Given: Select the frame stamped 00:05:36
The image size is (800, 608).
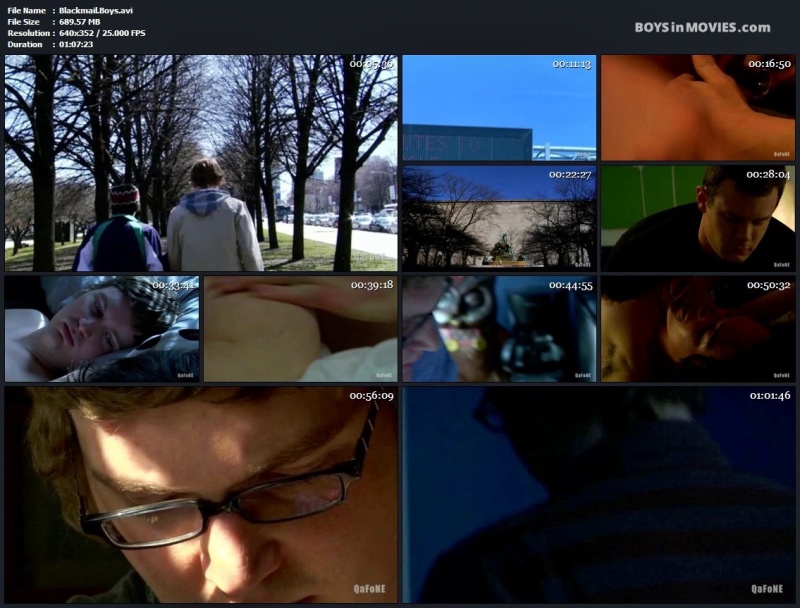Looking at the screenshot, I should tap(201, 163).
